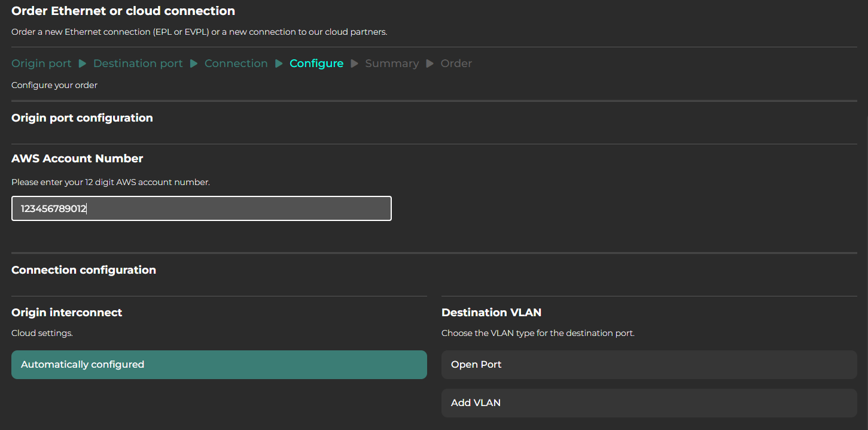This screenshot has width=868, height=430.
Task: Click the Destination VLAN heading
Action: click(491, 313)
